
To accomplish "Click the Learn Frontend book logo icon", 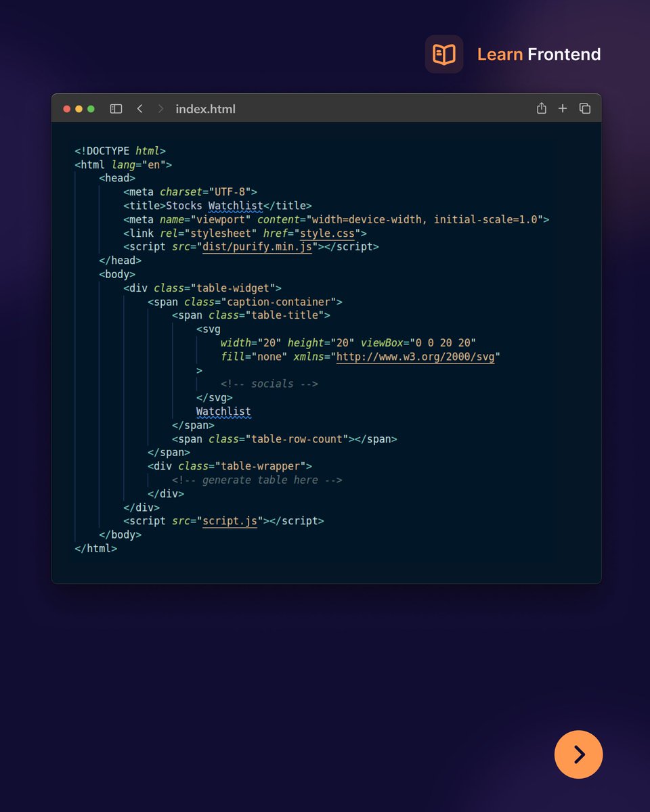I will point(444,54).
